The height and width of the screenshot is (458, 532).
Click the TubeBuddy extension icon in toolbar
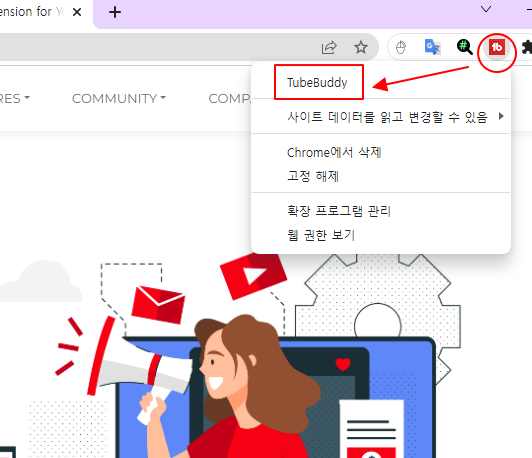[497, 47]
